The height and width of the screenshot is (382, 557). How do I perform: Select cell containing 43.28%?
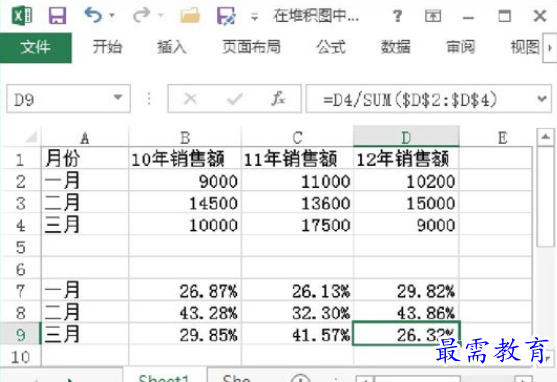pos(185,312)
